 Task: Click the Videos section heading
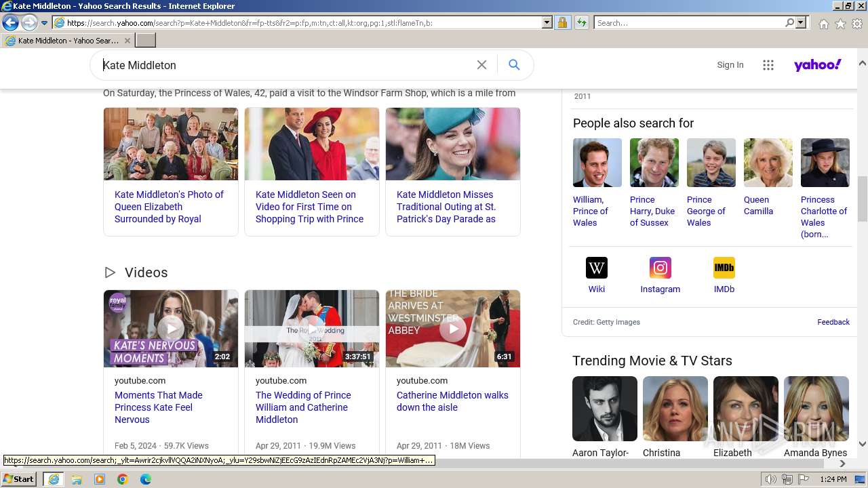146,272
